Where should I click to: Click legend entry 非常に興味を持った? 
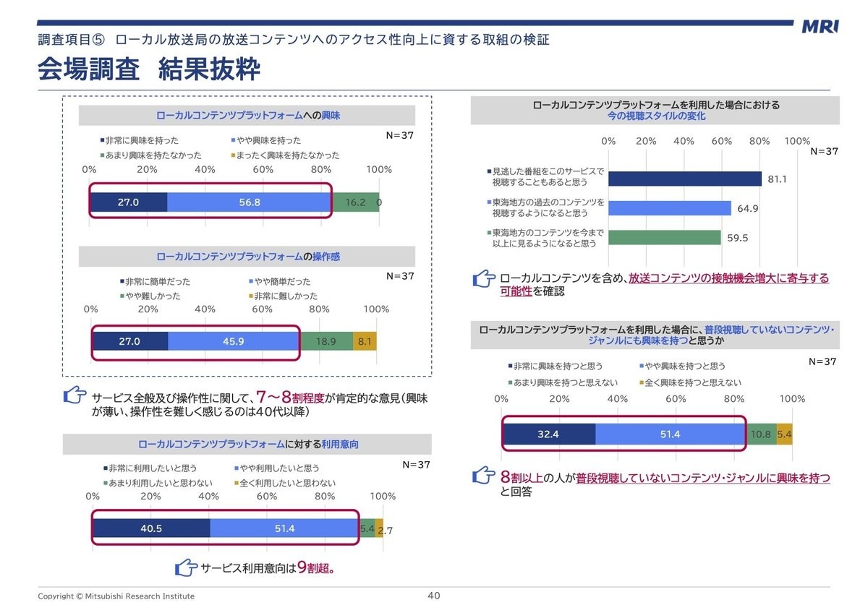coord(139,140)
